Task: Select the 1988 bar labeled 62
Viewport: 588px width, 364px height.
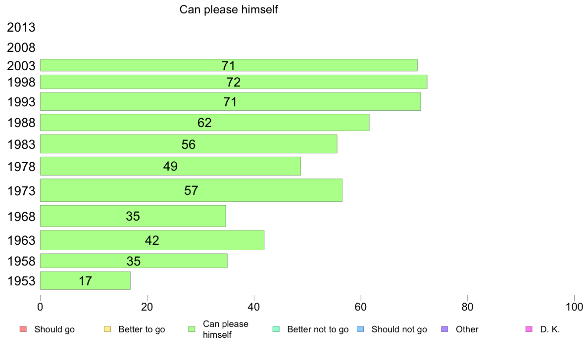Action: 205,123
